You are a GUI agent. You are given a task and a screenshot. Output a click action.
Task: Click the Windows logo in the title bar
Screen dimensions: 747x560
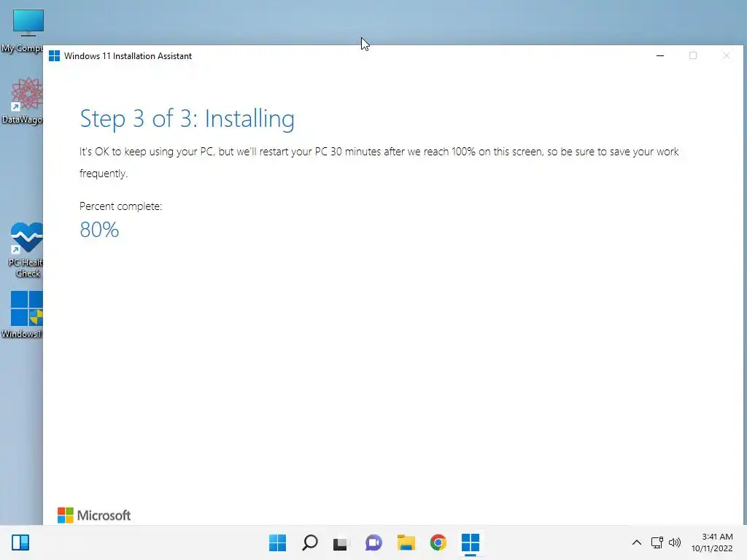(54, 55)
